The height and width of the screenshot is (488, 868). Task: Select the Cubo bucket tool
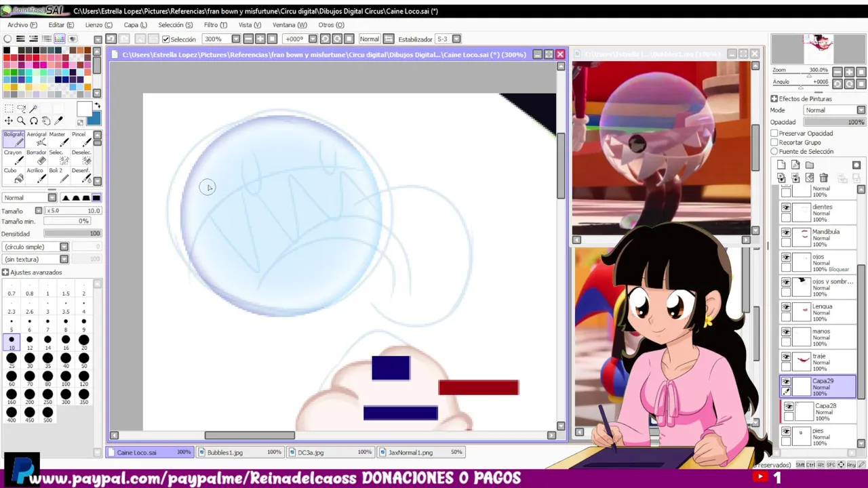pyautogui.click(x=13, y=175)
